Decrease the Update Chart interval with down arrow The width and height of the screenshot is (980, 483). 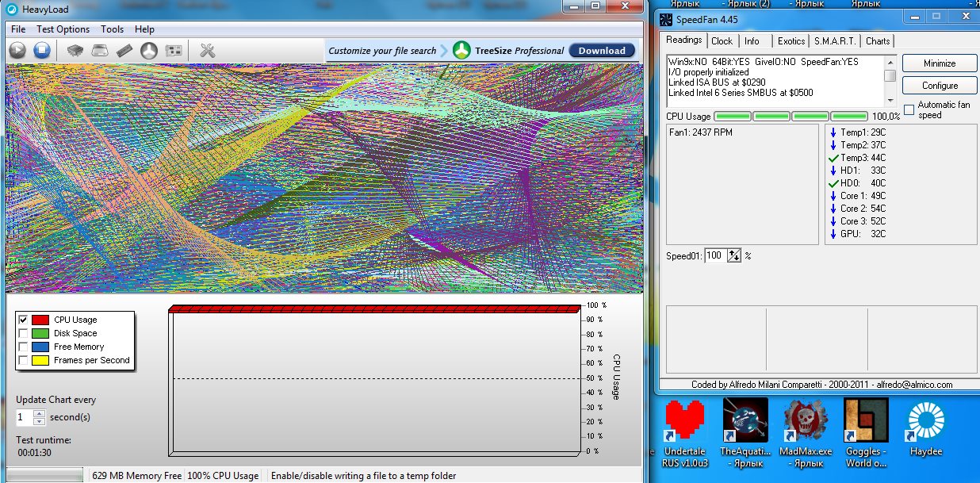39,421
